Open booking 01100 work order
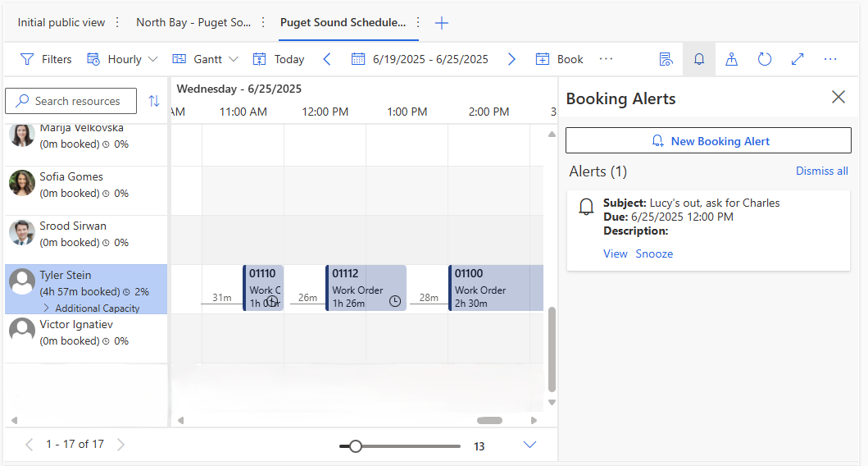The image size is (868, 466). [495, 288]
